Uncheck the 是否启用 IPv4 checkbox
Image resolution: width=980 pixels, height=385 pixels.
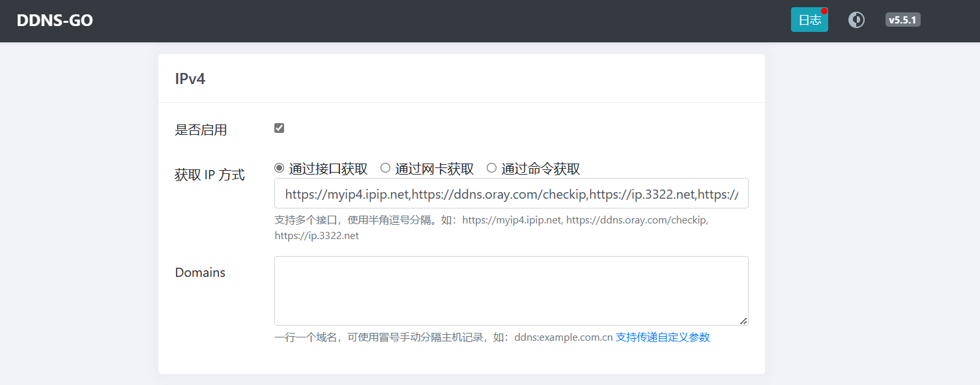(279, 128)
